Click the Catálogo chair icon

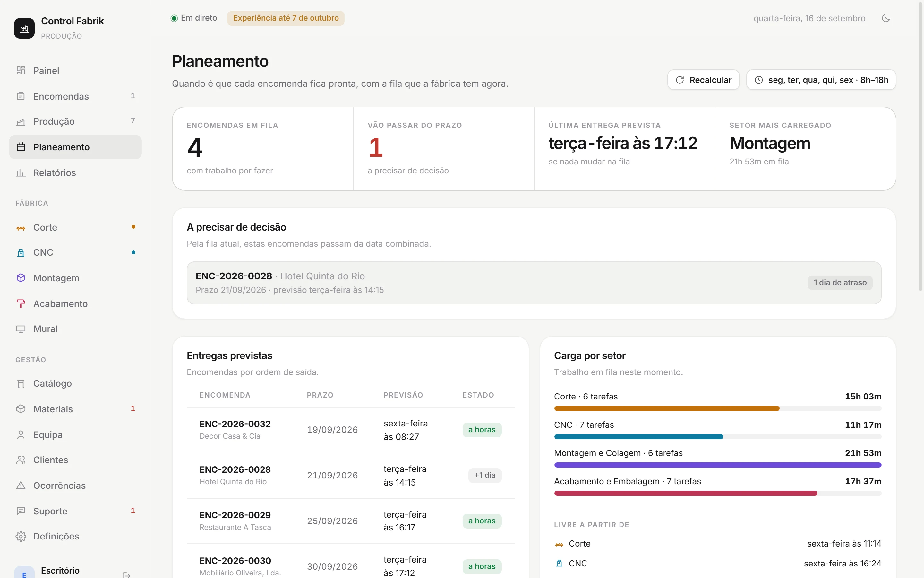click(x=21, y=383)
